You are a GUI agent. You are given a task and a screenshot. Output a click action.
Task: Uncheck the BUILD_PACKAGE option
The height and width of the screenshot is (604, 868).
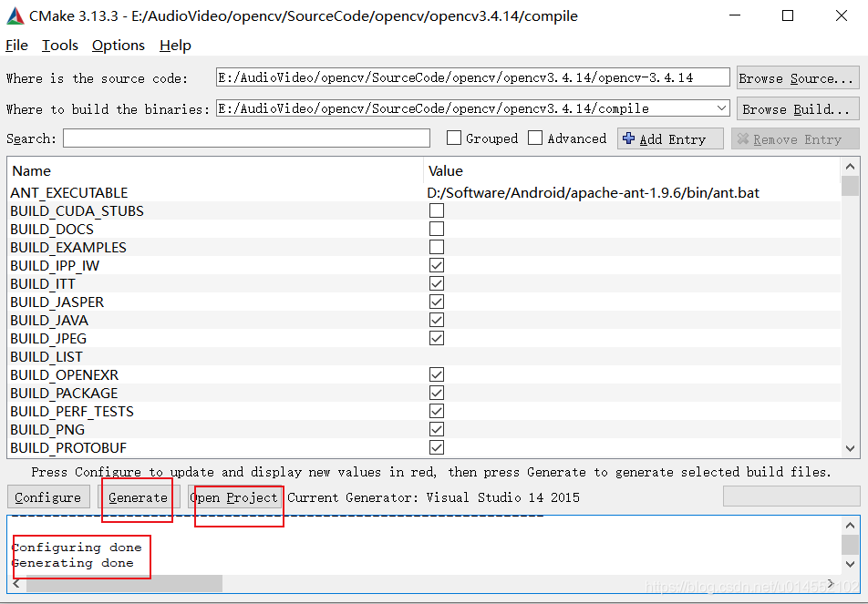pyautogui.click(x=437, y=394)
